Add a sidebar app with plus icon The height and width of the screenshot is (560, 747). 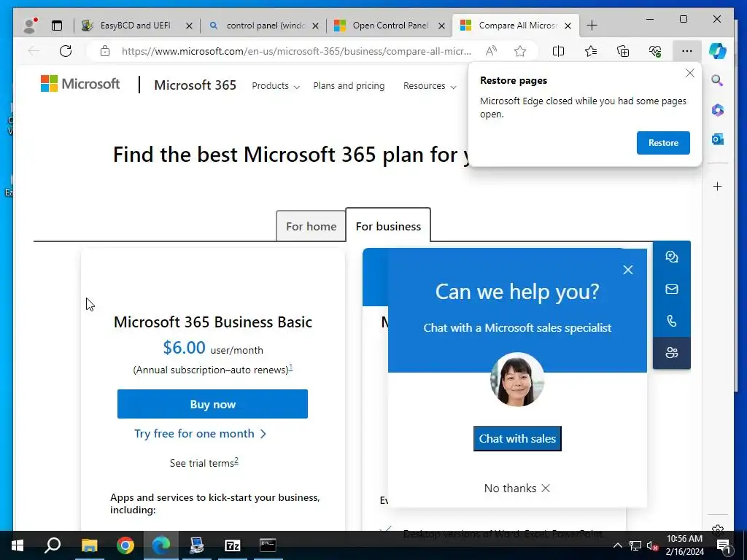point(718,186)
